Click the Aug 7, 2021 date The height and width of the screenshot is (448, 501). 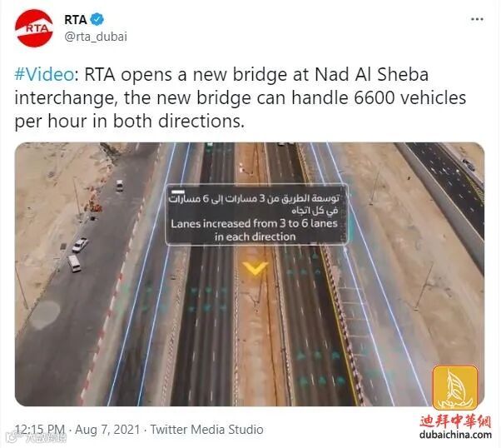pyautogui.click(x=107, y=429)
